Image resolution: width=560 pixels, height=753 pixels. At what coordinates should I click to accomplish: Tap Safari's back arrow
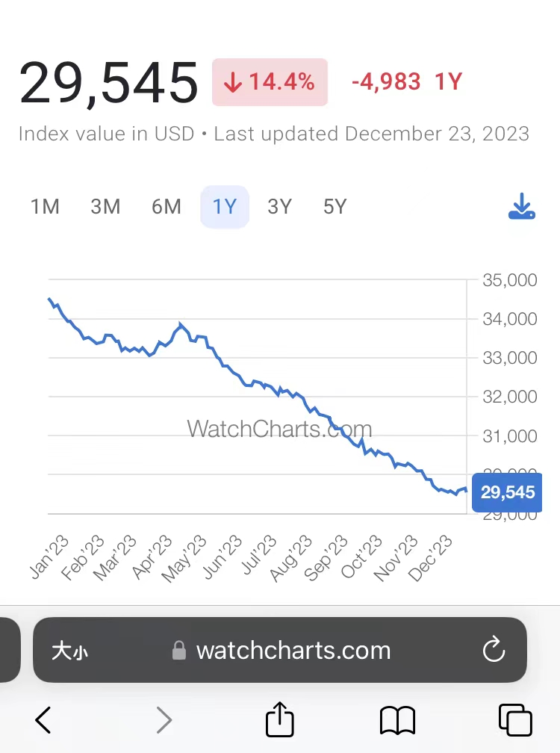[43, 720]
